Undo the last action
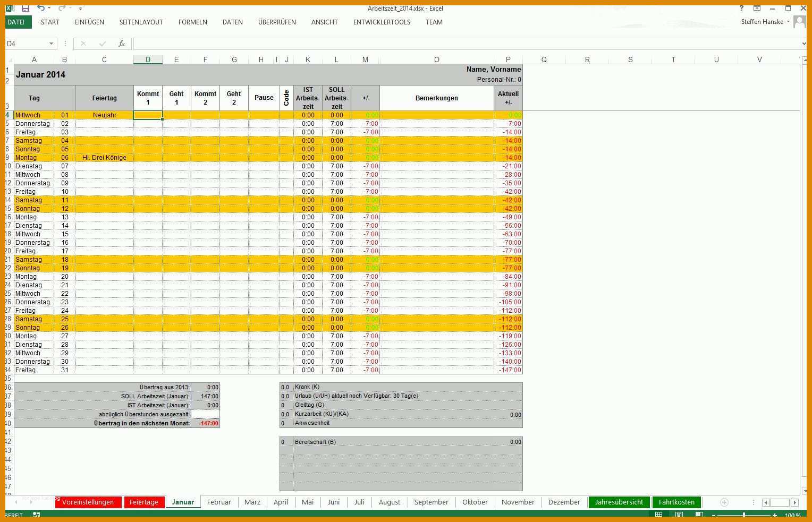Viewport: 812px width, 522px height. [x=41, y=8]
